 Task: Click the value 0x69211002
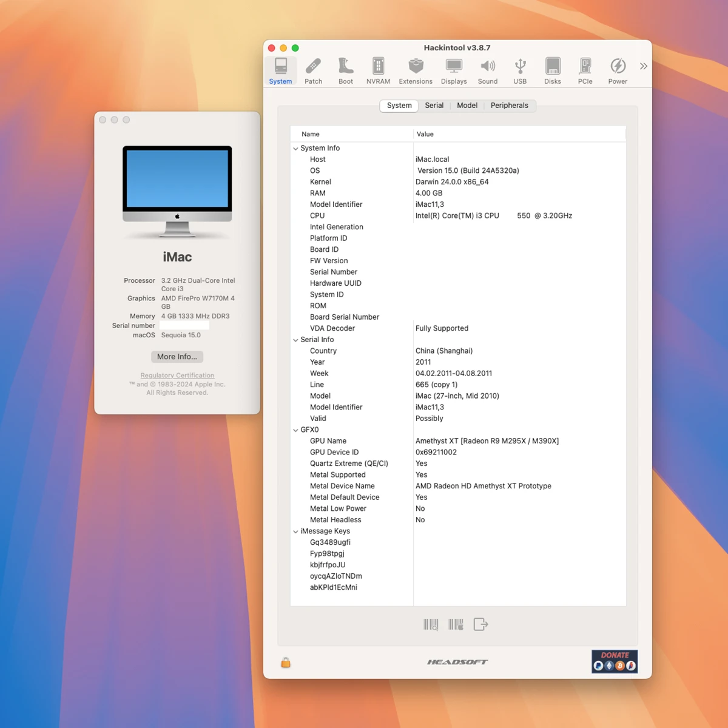[x=436, y=453]
